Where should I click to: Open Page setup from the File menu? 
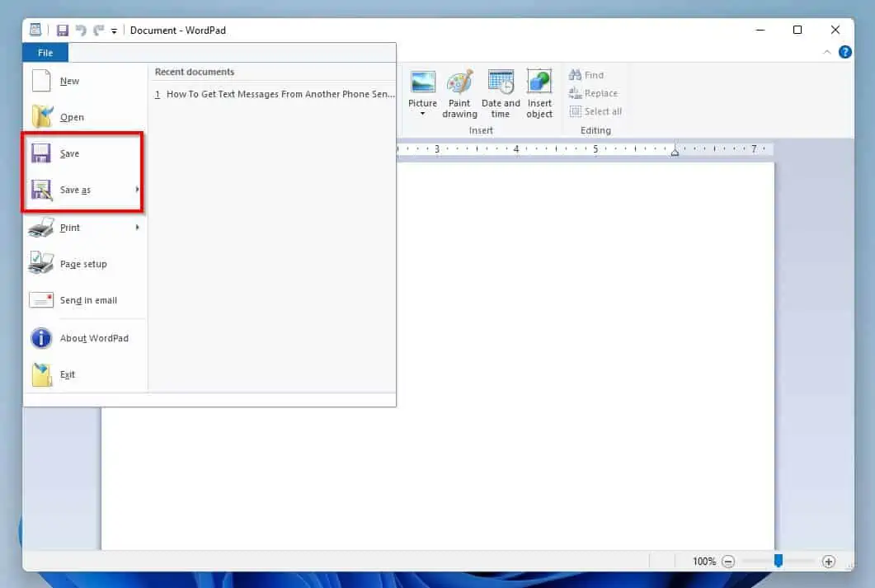click(85, 264)
